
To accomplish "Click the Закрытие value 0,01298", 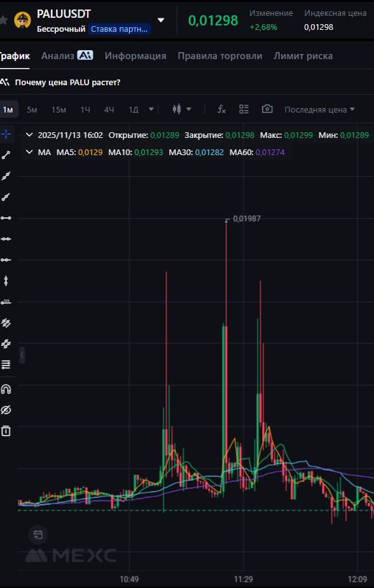I will [x=240, y=135].
